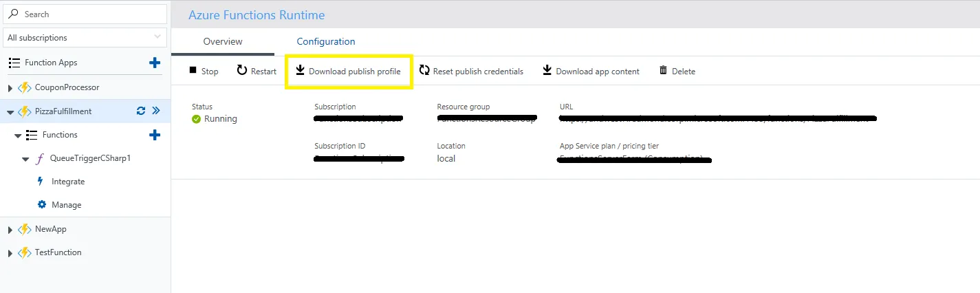Viewport: 980px width, 293px height.
Task: Collapse the Functions node
Action: [18, 135]
